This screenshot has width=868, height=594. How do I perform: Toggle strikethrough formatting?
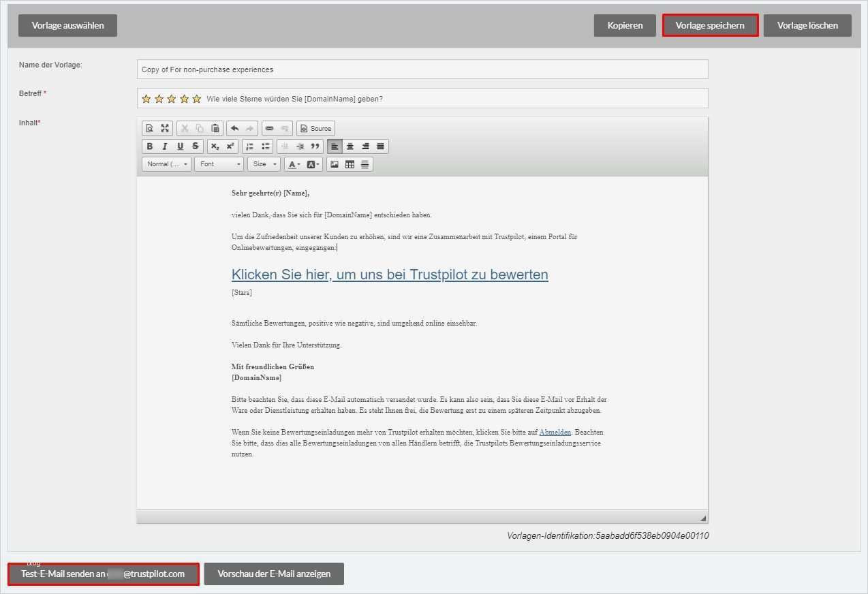[196, 146]
